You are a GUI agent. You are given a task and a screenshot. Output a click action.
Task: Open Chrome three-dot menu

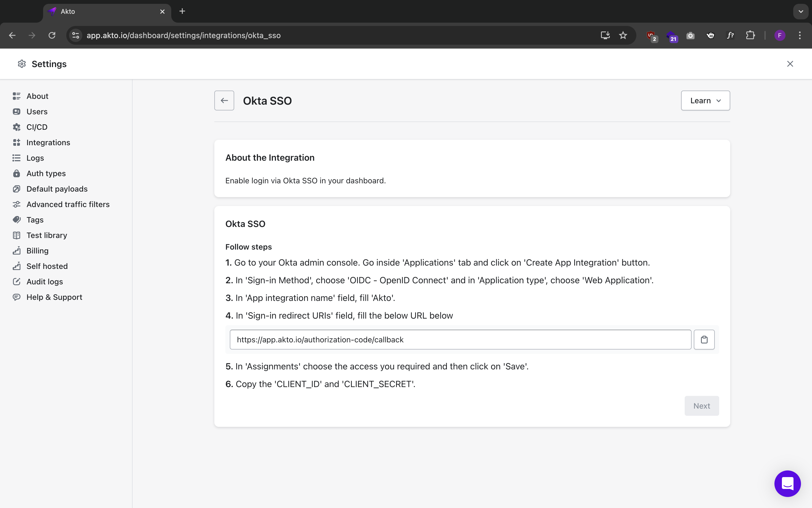coord(800,35)
